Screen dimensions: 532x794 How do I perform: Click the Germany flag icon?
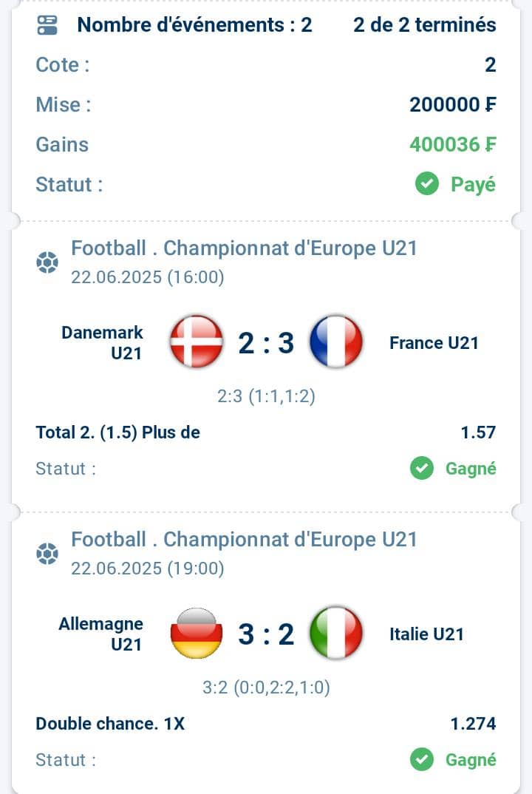click(197, 633)
